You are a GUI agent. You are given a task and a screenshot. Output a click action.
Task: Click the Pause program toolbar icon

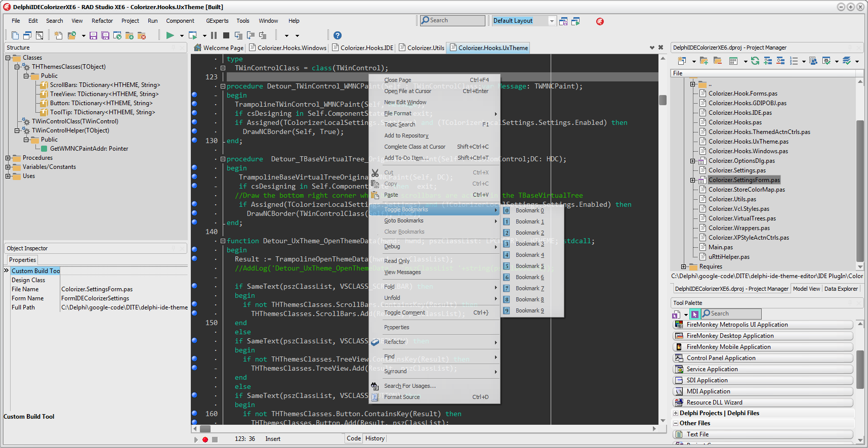click(x=214, y=35)
